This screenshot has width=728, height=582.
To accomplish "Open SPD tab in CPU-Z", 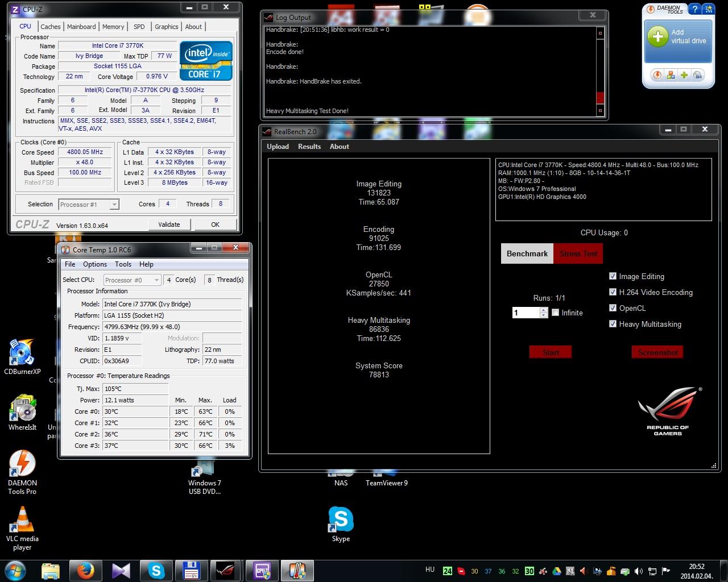I will point(139,27).
